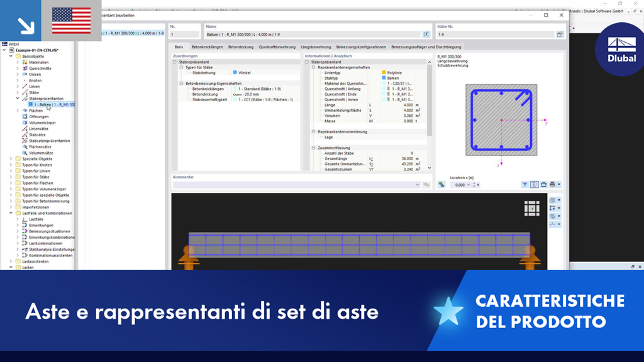Open the print icon's dropdown arrow
The image size is (644, 362).
(559, 185)
